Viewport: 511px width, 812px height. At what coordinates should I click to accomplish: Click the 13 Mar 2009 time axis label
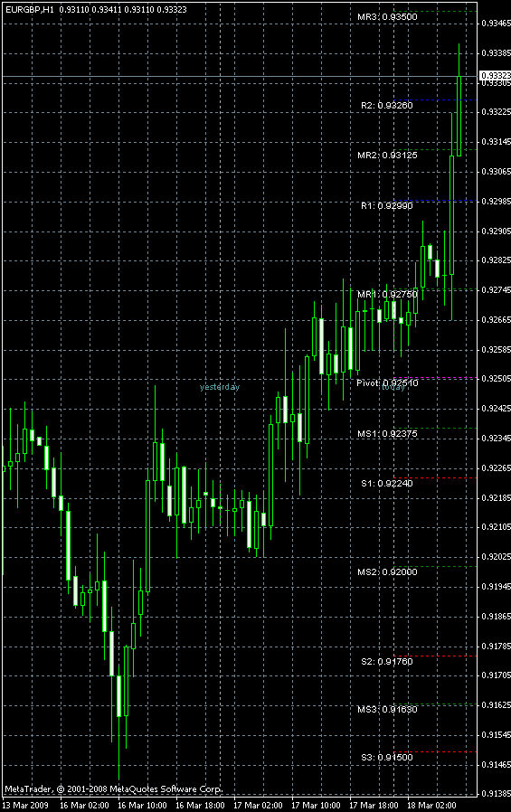[25, 806]
